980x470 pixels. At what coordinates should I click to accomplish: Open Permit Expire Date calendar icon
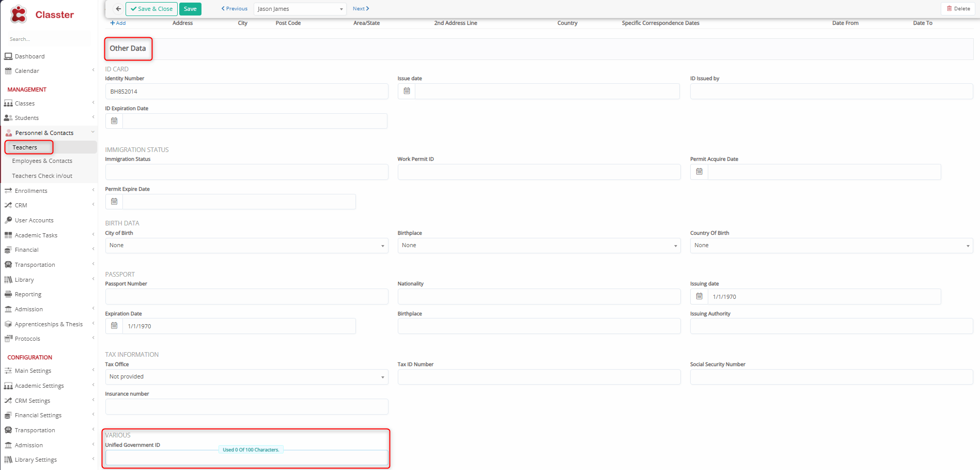pos(114,202)
